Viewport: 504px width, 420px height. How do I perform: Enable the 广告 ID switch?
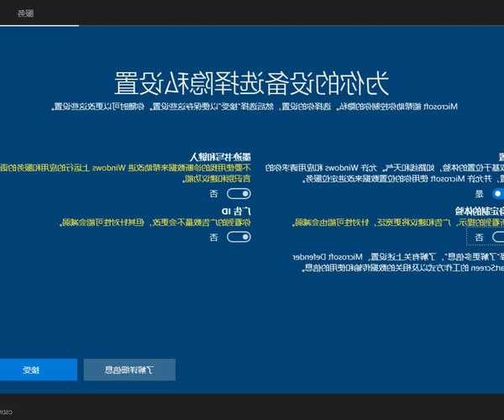coord(239,237)
